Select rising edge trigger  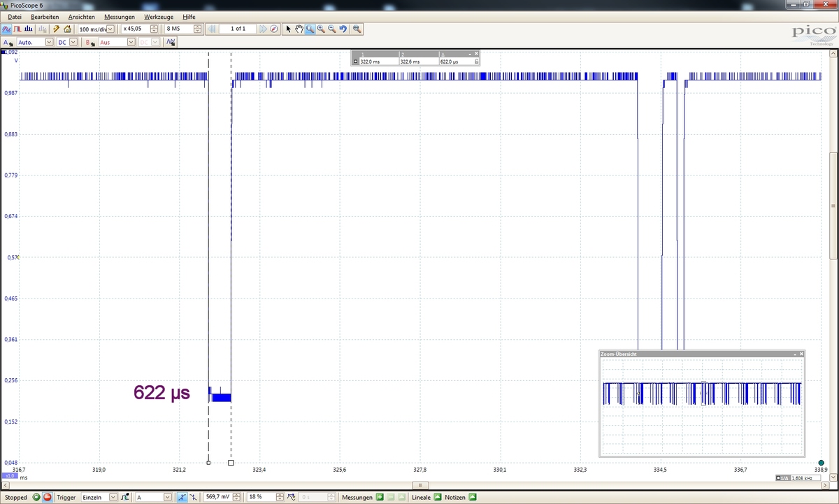[x=182, y=497]
